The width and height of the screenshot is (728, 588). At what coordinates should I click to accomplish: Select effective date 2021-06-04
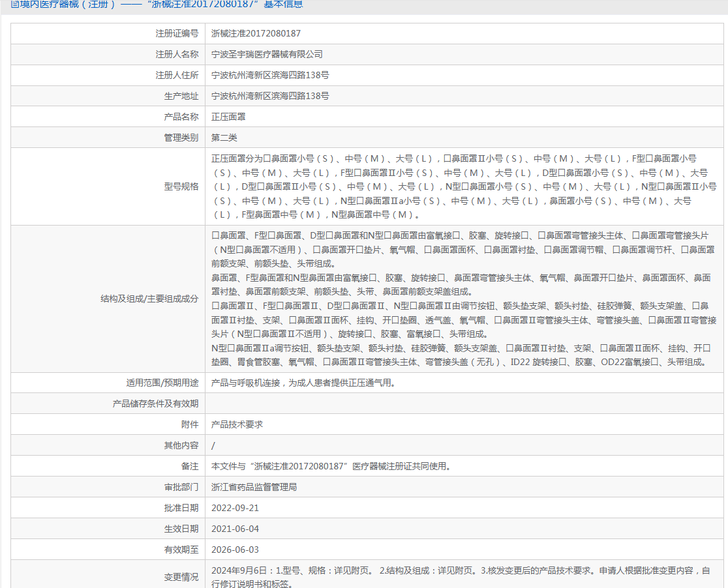point(235,529)
